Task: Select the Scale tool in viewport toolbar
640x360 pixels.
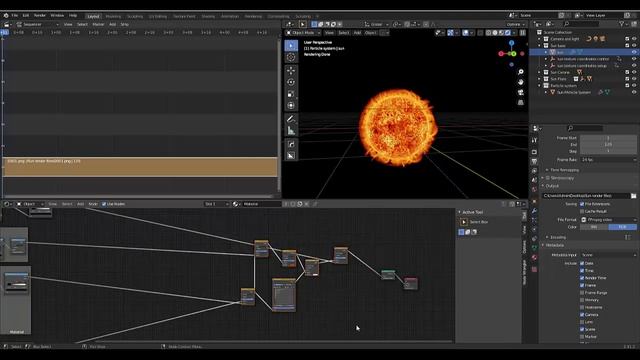Action: click(x=291, y=94)
